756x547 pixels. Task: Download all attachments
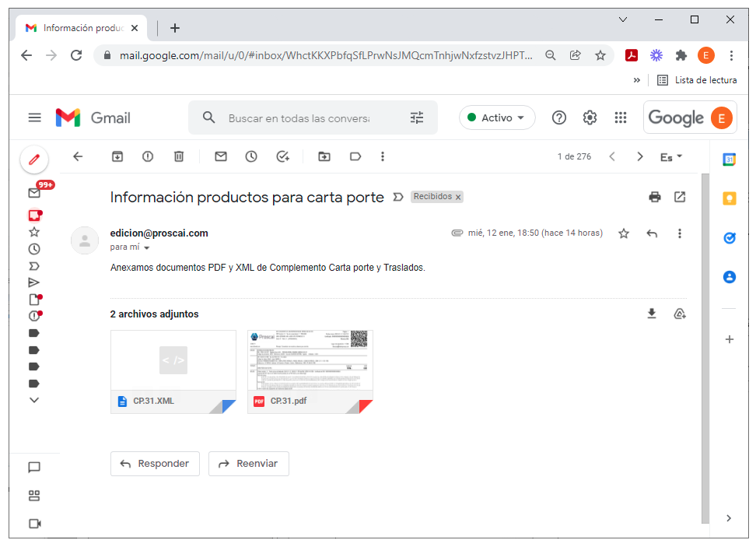(651, 314)
